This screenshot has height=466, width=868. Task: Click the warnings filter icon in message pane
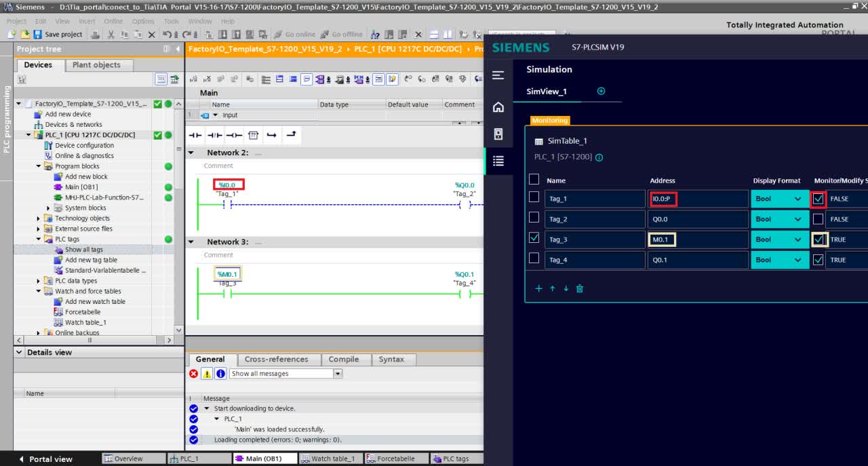(207, 374)
